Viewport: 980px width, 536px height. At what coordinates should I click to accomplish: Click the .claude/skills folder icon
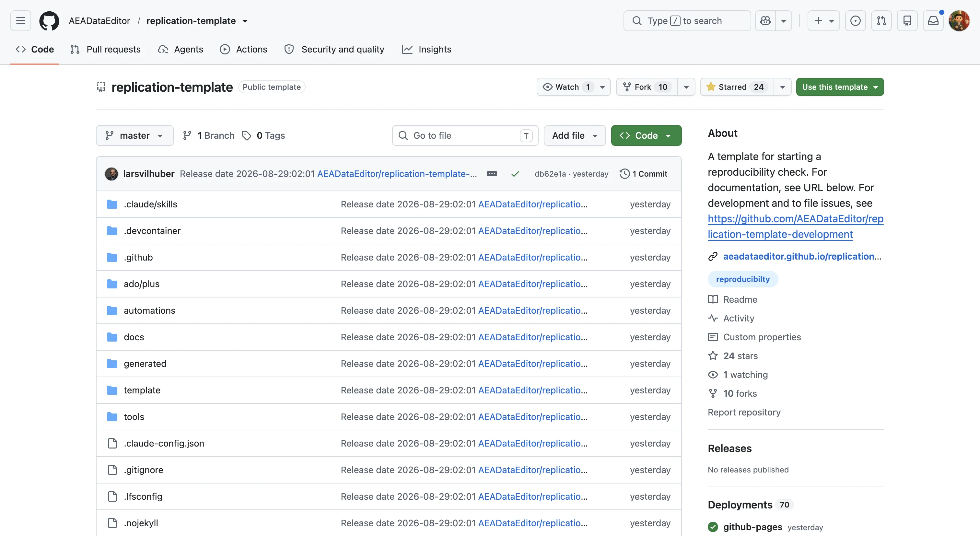112,204
